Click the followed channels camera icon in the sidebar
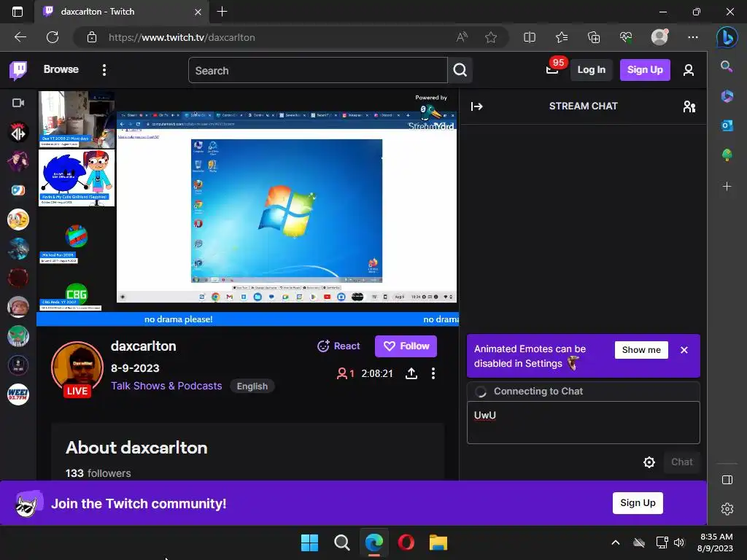 click(18, 103)
